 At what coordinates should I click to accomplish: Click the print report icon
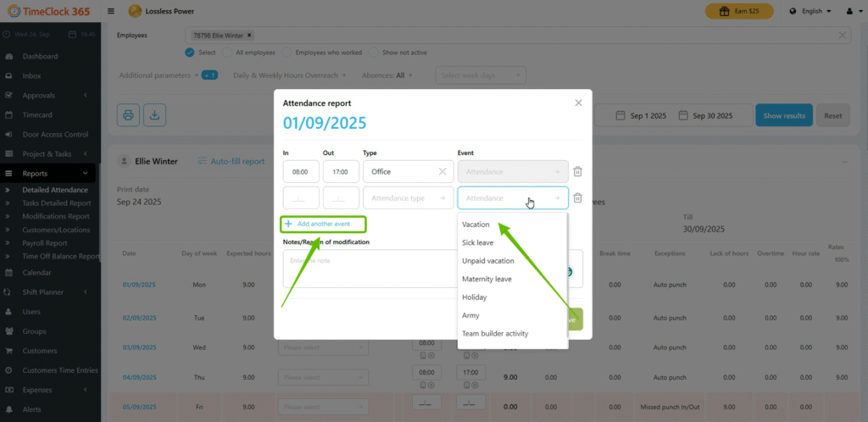click(x=128, y=115)
